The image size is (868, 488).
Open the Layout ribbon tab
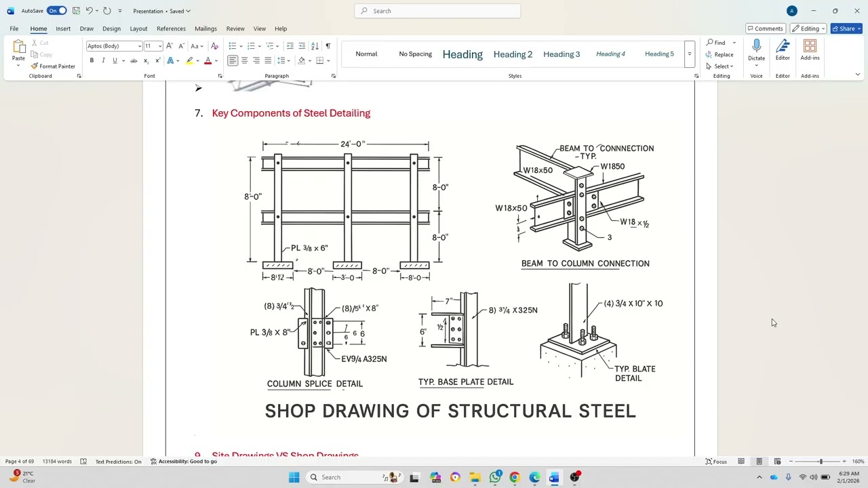tap(138, 28)
